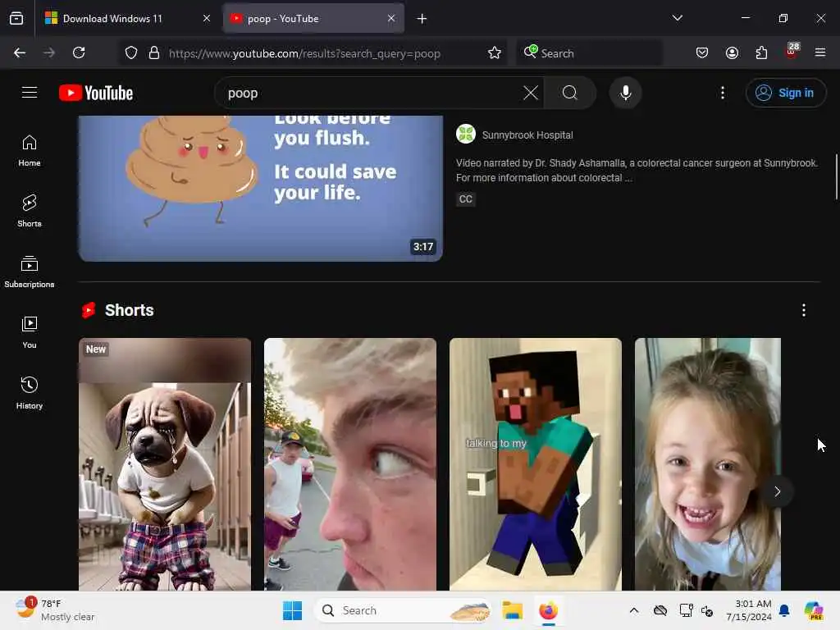Click the taskbar clock showing 3:01 AM

click(748, 610)
